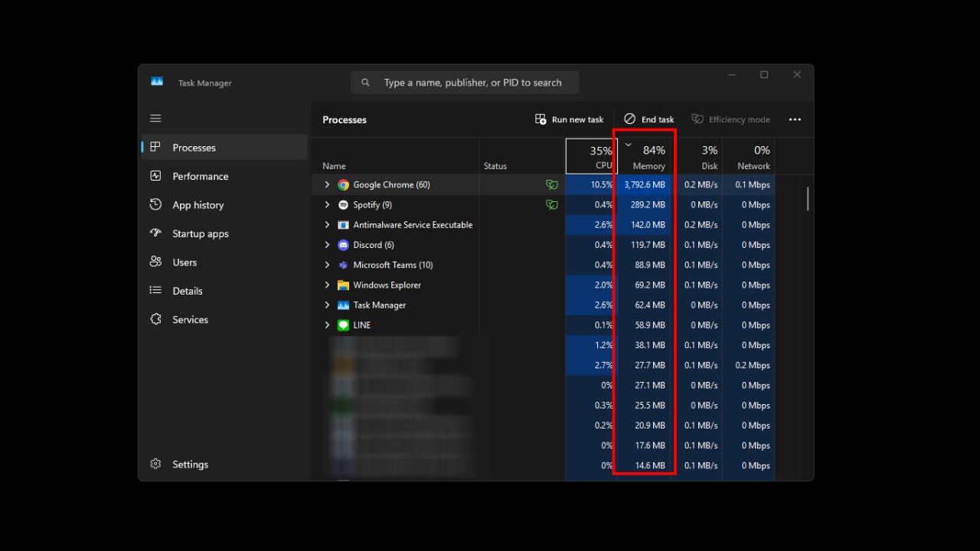Click the Run new task button

tap(569, 119)
